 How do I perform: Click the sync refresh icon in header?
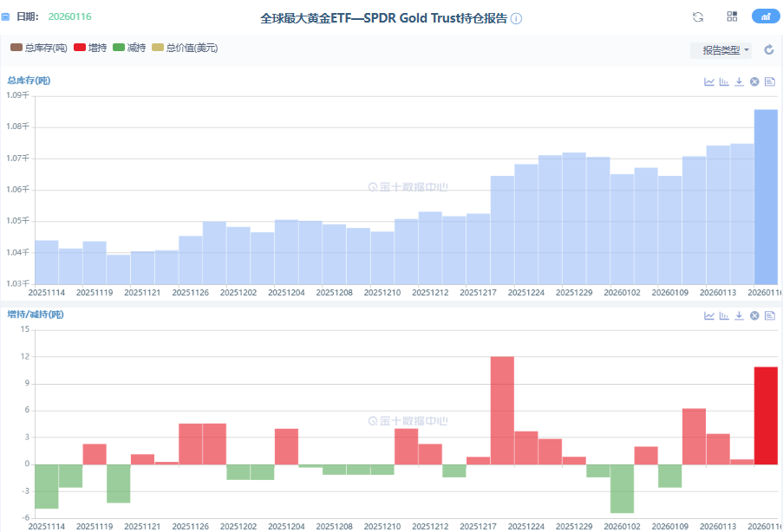[x=698, y=17]
